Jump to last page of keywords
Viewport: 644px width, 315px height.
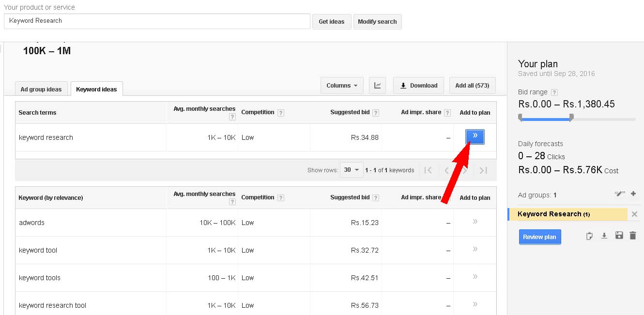482,170
